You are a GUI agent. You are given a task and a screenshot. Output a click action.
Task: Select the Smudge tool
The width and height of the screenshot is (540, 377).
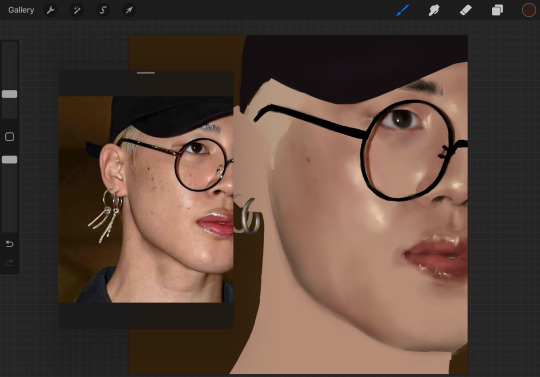[x=434, y=10]
